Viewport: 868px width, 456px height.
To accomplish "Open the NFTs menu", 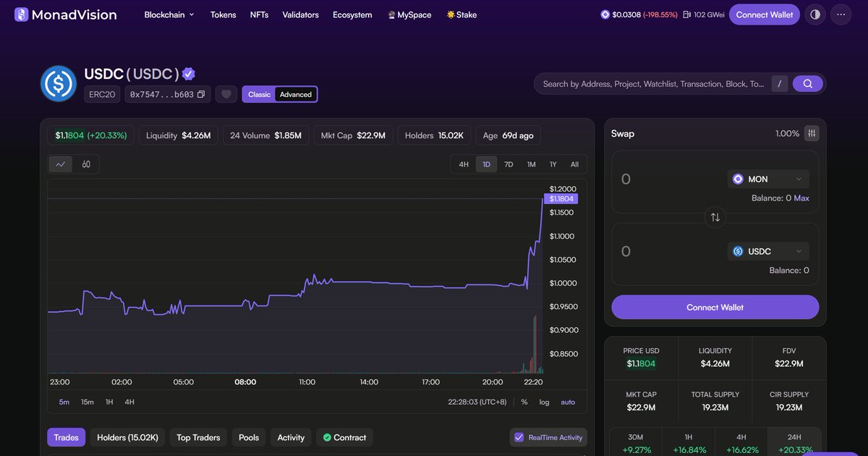I will [259, 14].
